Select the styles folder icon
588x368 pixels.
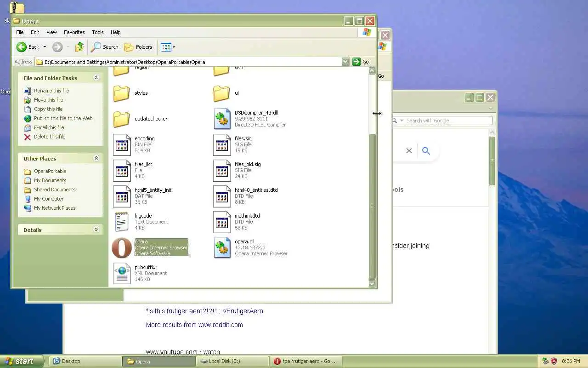click(121, 93)
